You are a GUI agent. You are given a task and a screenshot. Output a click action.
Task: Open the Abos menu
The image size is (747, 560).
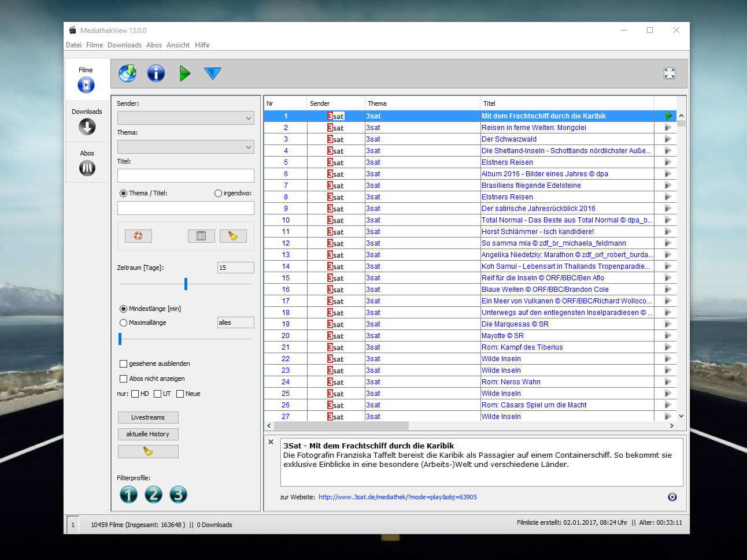(x=154, y=45)
